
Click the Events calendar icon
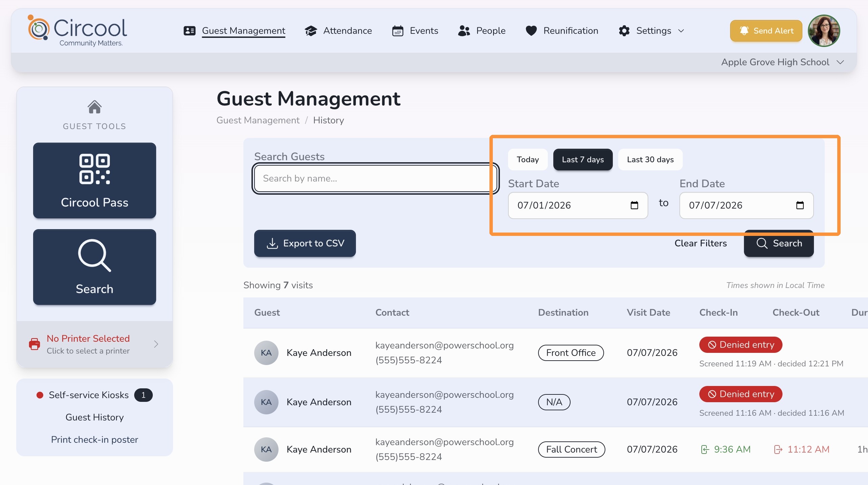pos(397,31)
